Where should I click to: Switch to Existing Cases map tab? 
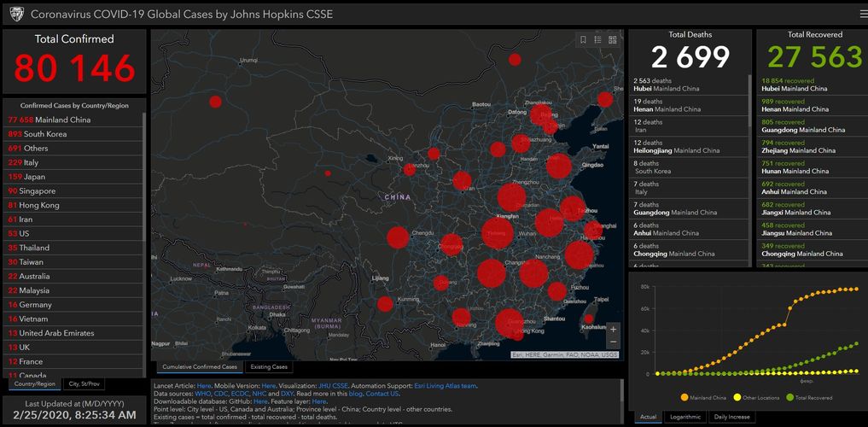pos(268,367)
